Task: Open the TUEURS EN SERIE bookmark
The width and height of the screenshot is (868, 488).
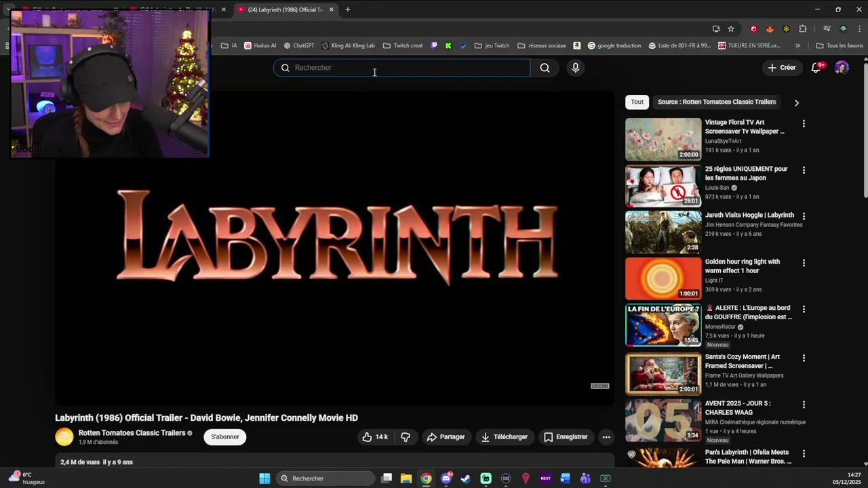Action: pos(749,45)
